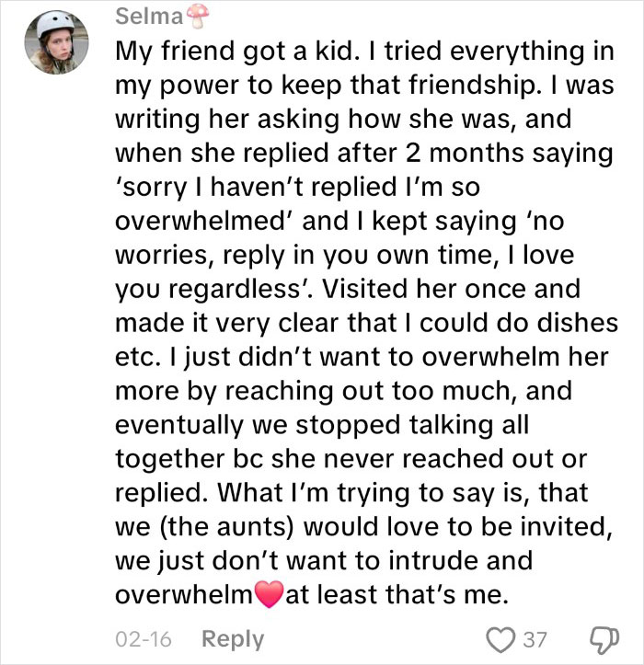
Task: Click the pink heart emoji in the comment
Action: click(x=269, y=595)
